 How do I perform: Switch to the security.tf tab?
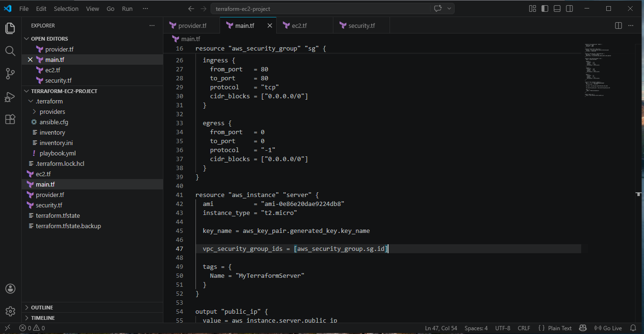pyautogui.click(x=361, y=26)
